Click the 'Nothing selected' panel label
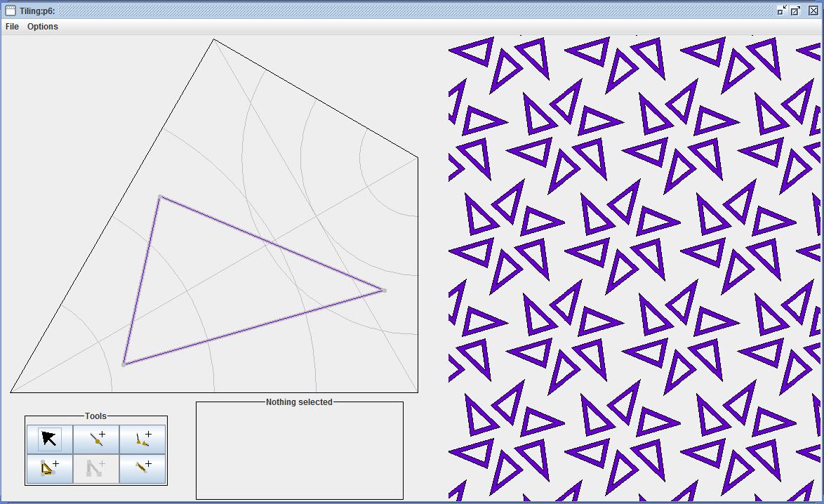Viewport: 824px width, 504px height. [299, 402]
